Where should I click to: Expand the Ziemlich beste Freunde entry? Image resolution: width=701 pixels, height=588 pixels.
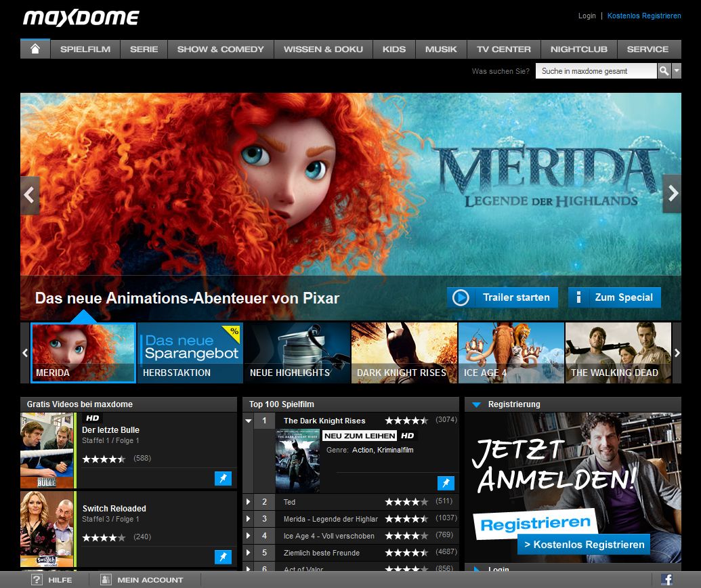[248, 553]
